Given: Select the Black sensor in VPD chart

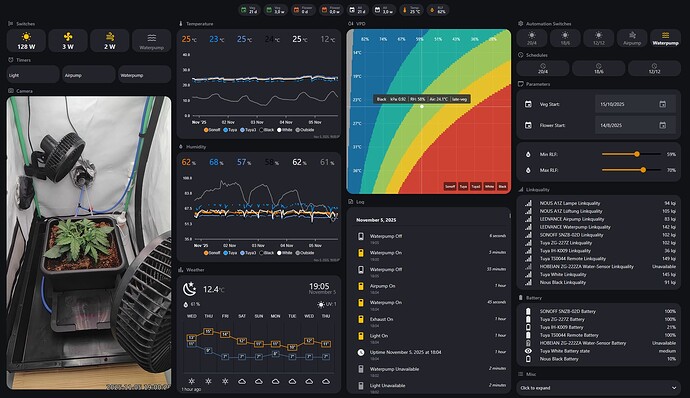Looking at the screenshot, I should tap(503, 187).
